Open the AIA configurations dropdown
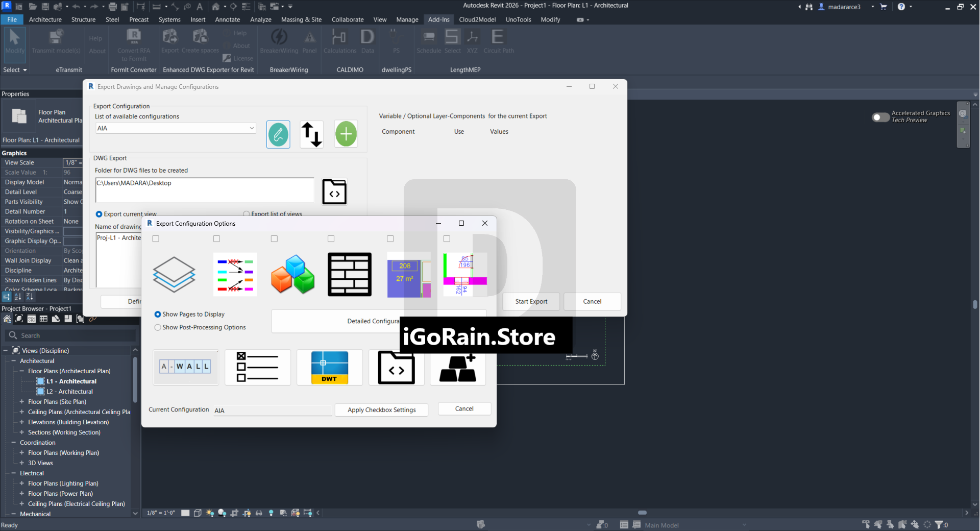This screenshot has height=531, width=980. (x=176, y=128)
